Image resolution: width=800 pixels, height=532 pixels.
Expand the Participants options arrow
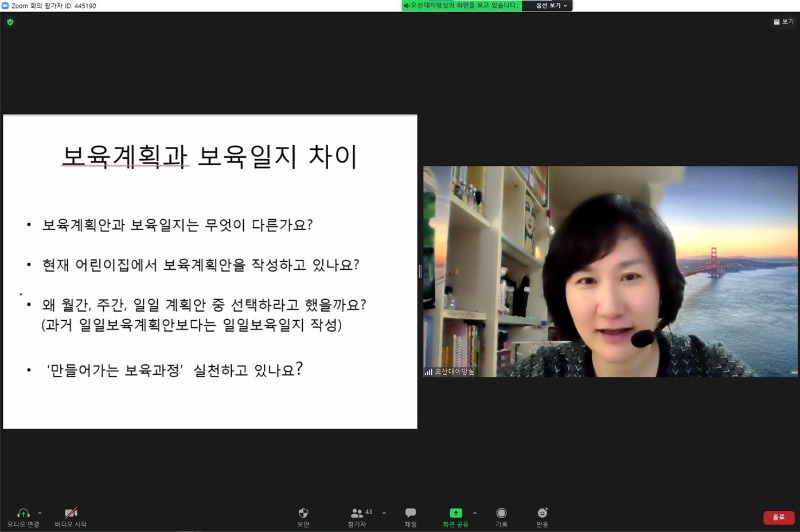(x=384, y=512)
